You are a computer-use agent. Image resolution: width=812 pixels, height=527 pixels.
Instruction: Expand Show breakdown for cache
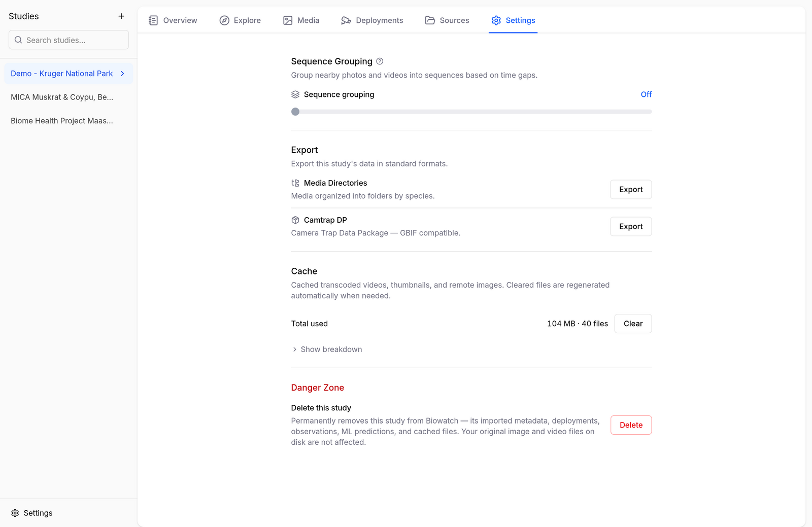[327, 349]
